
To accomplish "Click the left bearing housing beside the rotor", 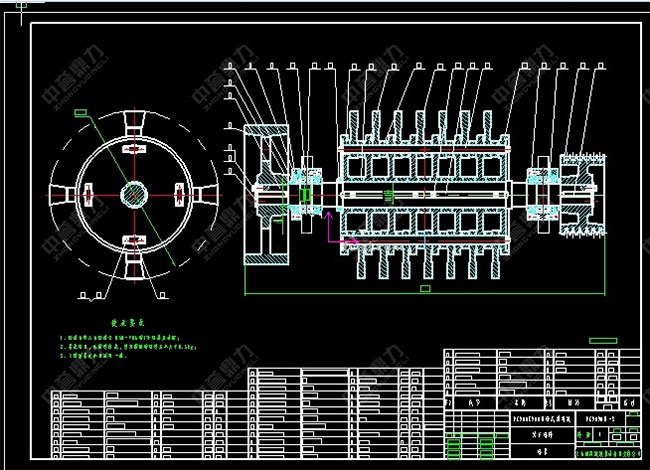I will click(306, 192).
